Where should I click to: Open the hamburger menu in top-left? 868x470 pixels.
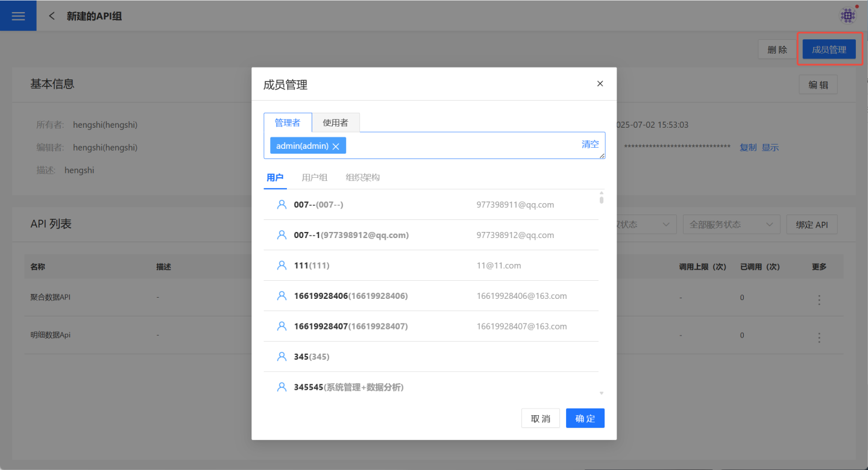[x=18, y=16]
